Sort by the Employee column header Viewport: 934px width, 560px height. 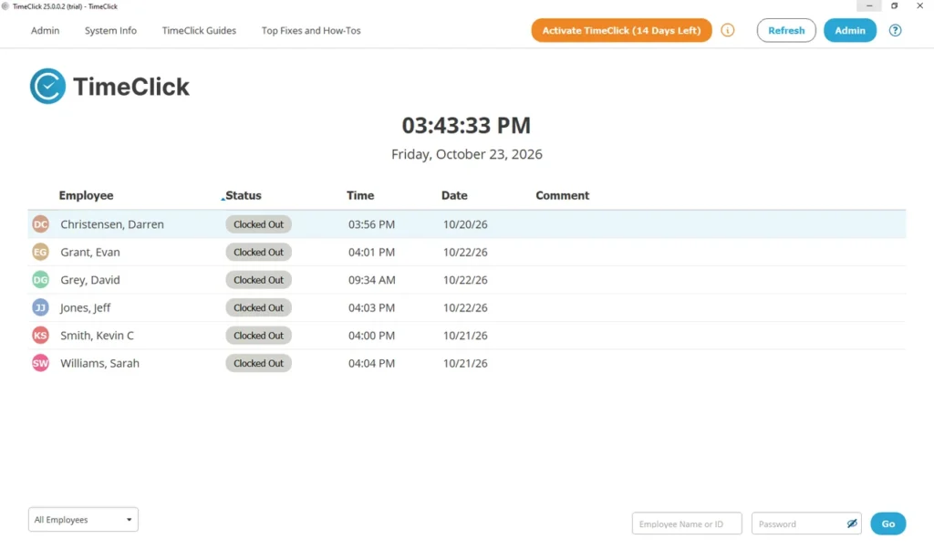pos(86,195)
